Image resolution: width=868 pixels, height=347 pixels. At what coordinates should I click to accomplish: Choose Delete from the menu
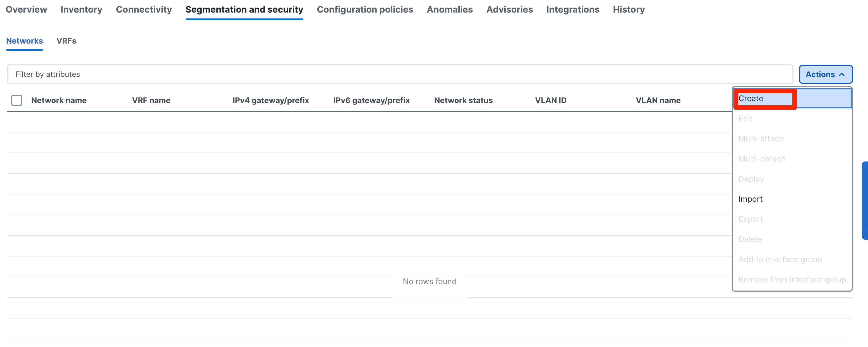[750, 239]
